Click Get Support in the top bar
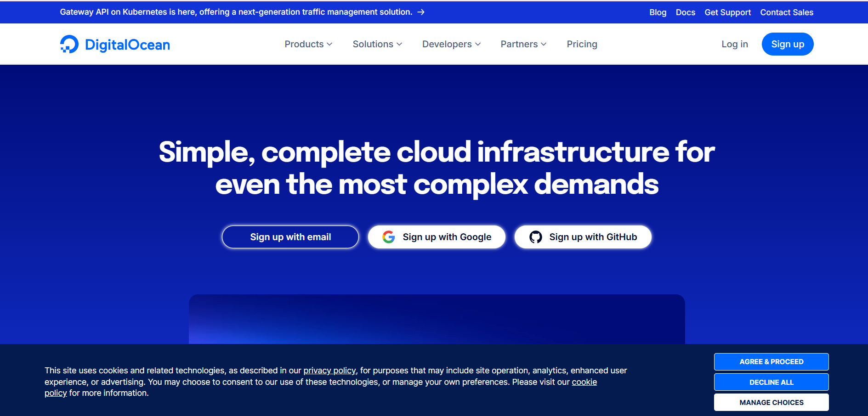This screenshot has width=868, height=416. pos(727,12)
